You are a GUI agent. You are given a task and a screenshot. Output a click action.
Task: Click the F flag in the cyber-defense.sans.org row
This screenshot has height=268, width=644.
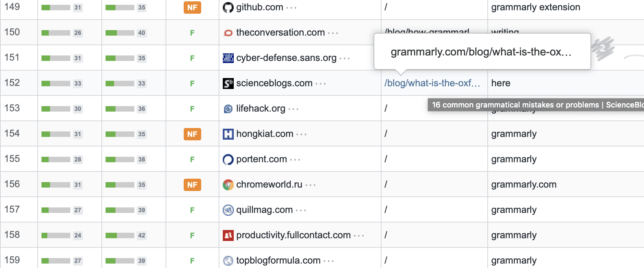point(192,58)
